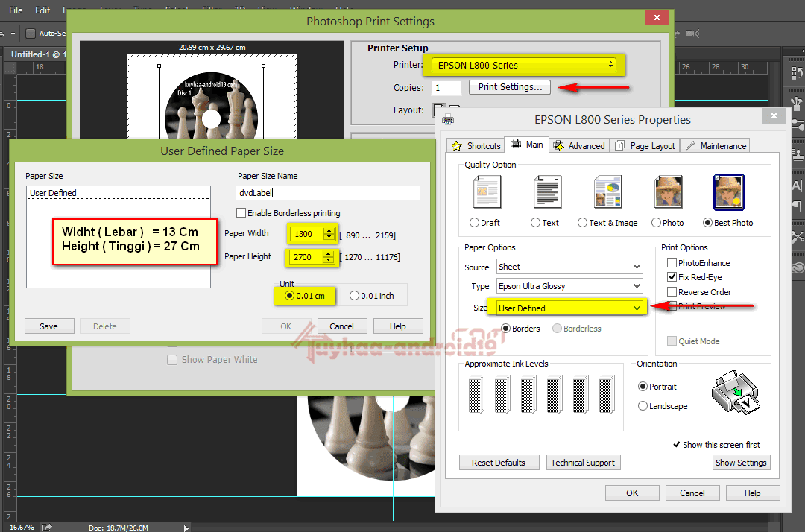
Task: Click the 16.67% zoom level in status bar
Action: pos(22,528)
